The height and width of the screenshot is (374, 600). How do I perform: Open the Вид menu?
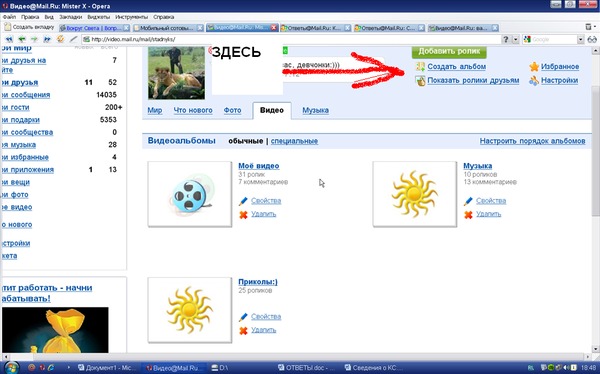coord(49,17)
